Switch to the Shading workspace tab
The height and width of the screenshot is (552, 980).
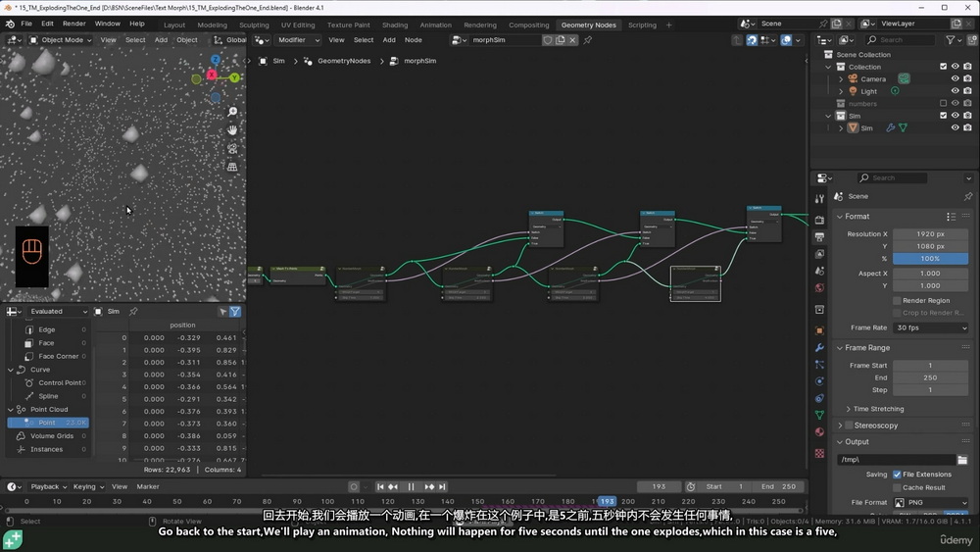point(395,25)
